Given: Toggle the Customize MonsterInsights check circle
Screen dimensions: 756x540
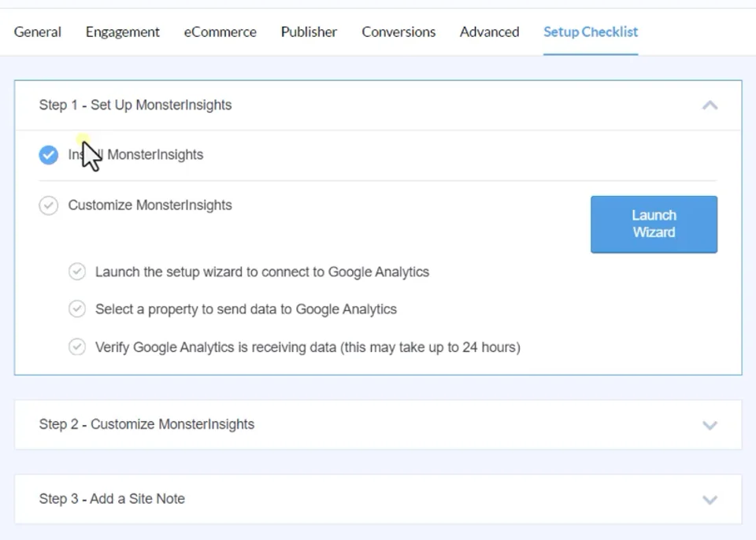Looking at the screenshot, I should (49, 205).
